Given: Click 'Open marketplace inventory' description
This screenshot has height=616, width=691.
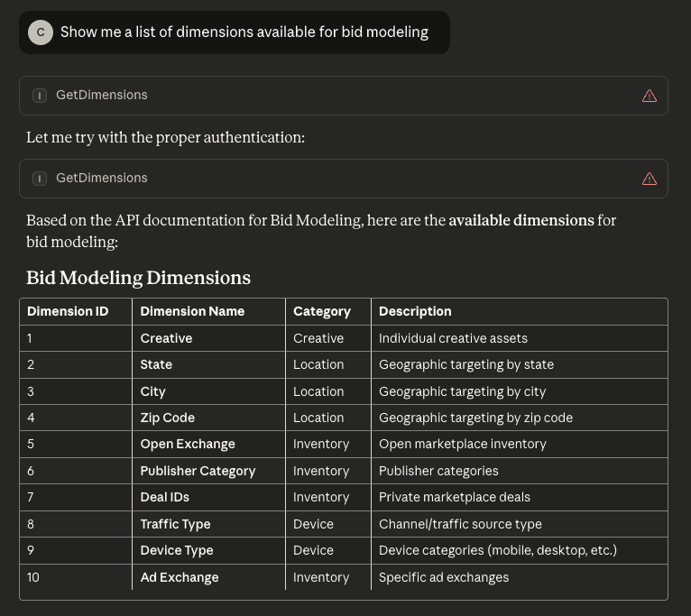Looking at the screenshot, I should click(462, 444).
